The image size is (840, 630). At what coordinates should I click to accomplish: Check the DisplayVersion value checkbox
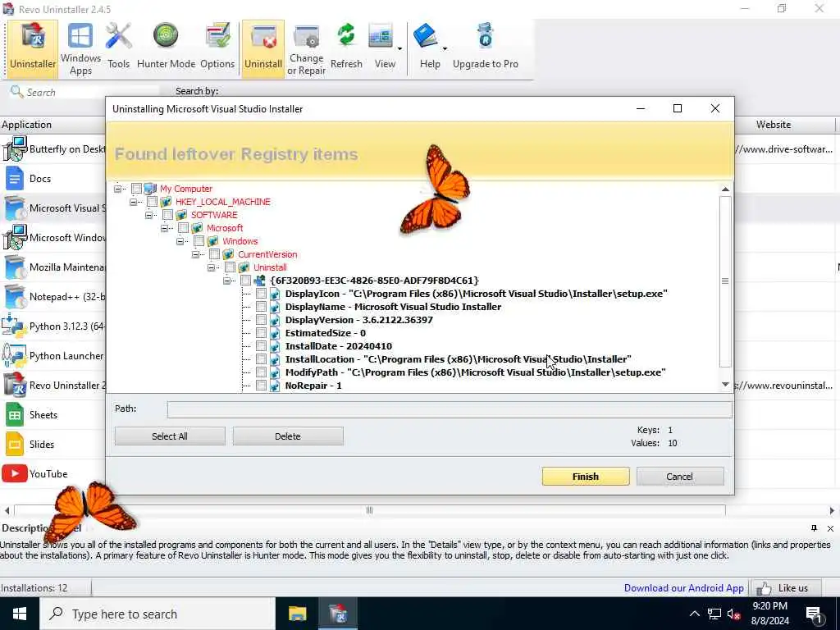pyautogui.click(x=261, y=320)
